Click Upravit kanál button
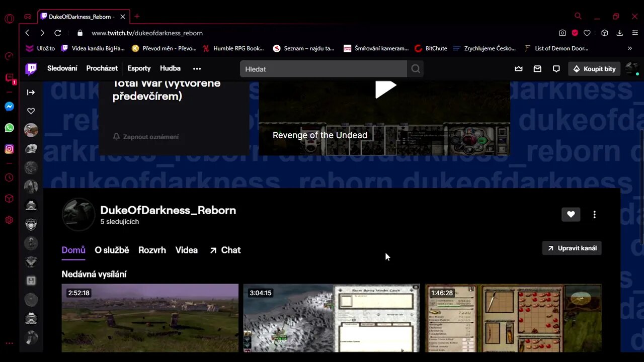The image size is (644, 362). pyautogui.click(x=572, y=248)
